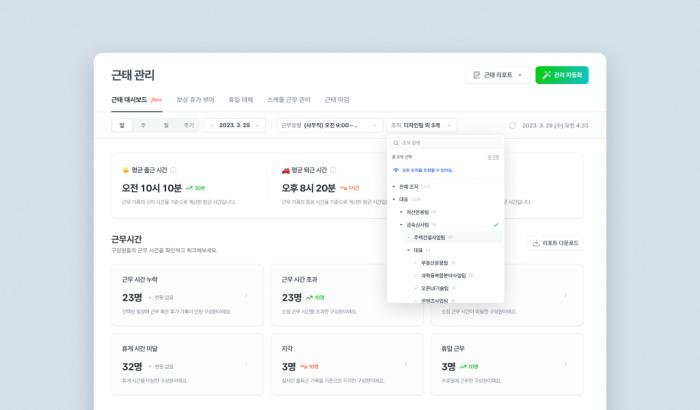This screenshot has height=410, width=700.
Task: Select the 주 (week) period segment
Action: pos(143,126)
